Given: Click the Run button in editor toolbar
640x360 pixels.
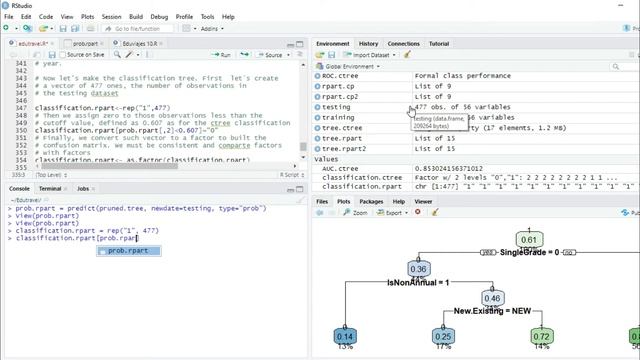Looking at the screenshot, I should coord(221,55).
